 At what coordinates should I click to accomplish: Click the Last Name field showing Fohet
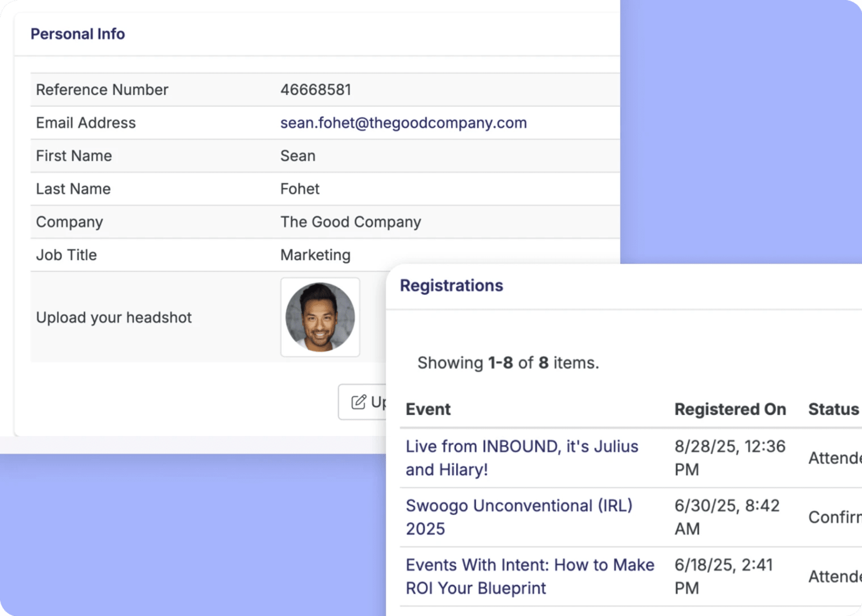click(x=300, y=189)
